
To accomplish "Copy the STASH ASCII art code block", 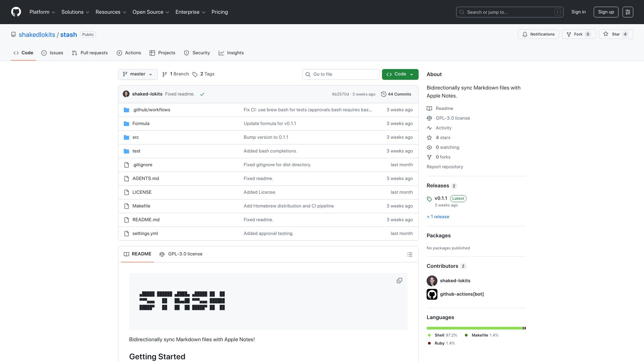I will 399,281.
